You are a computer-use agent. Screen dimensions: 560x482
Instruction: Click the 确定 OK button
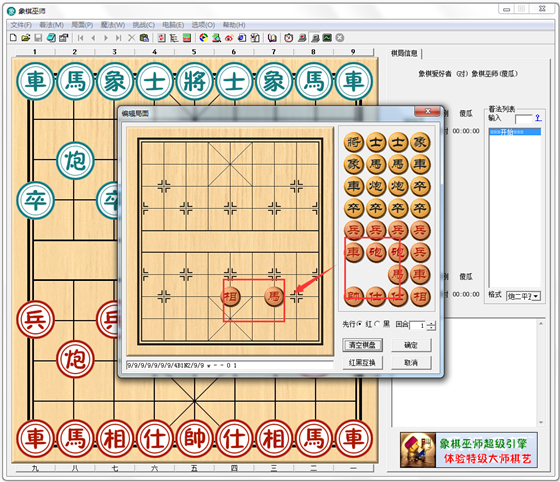[x=411, y=345]
